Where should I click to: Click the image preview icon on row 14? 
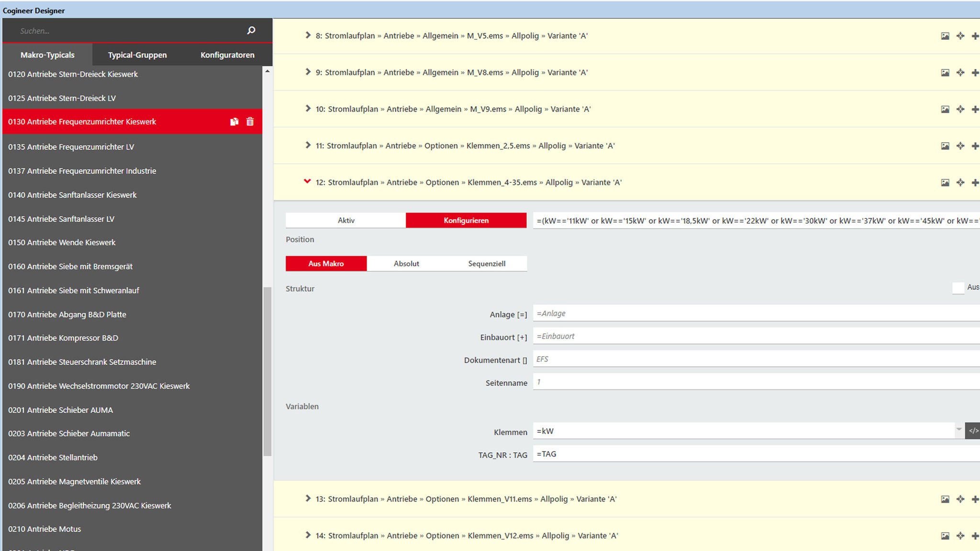(945, 536)
